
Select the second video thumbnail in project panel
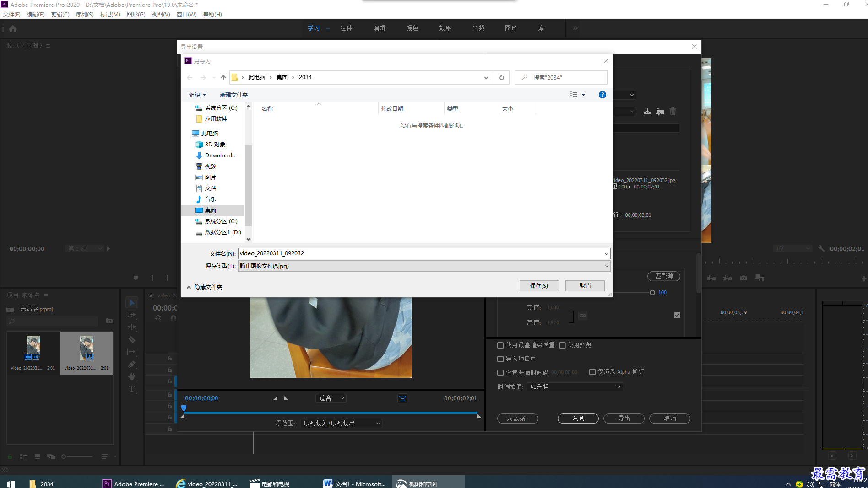tap(87, 353)
